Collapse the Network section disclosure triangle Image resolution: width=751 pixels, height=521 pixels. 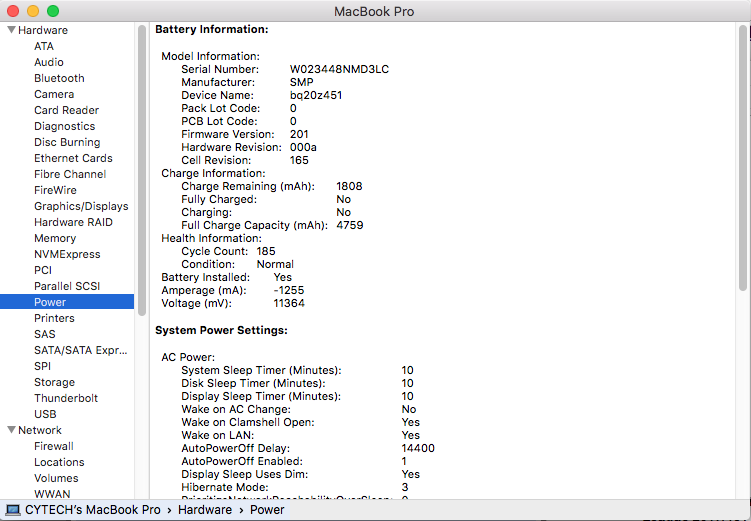[x=10, y=430]
